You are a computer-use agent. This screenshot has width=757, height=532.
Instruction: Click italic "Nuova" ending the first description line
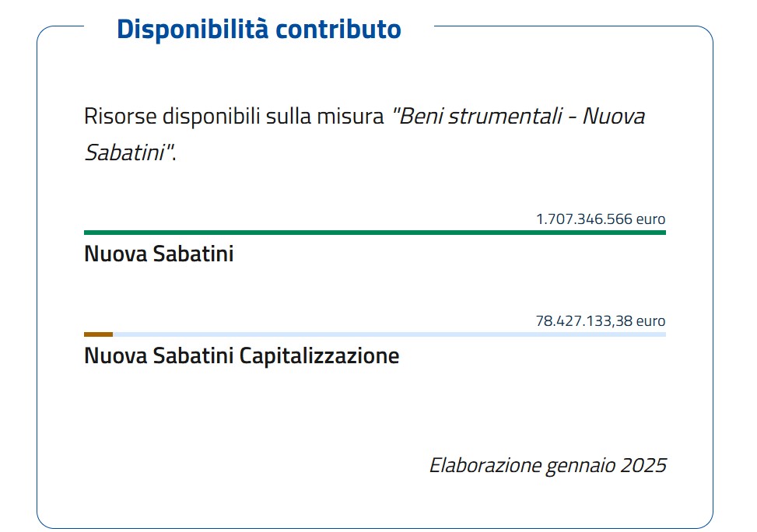(x=614, y=117)
